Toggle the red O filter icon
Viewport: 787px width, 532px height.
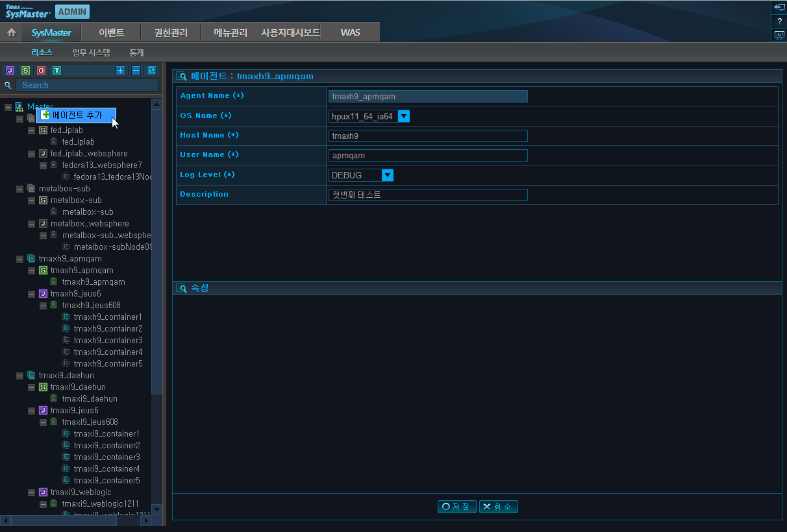[41, 70]
